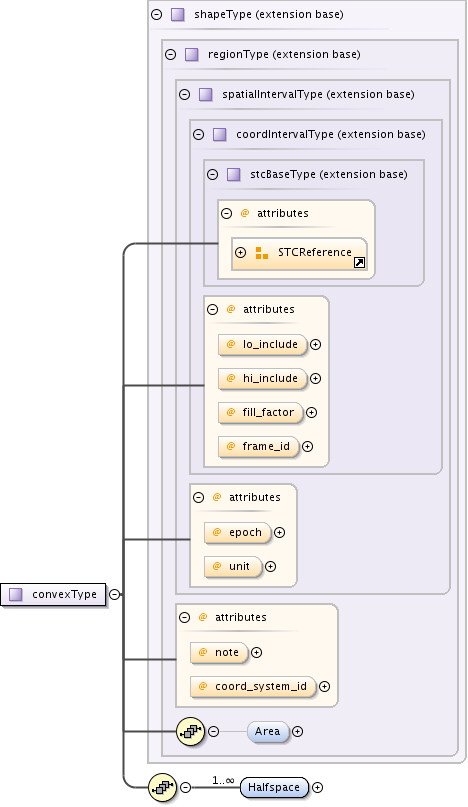Select the coord_system_id label
Screen dimensions: 468x807
click(261, 687)
